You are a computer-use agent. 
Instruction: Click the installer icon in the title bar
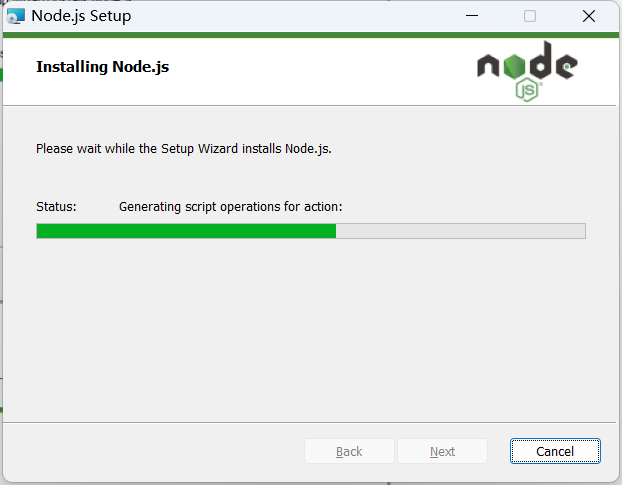pos(16,16)
